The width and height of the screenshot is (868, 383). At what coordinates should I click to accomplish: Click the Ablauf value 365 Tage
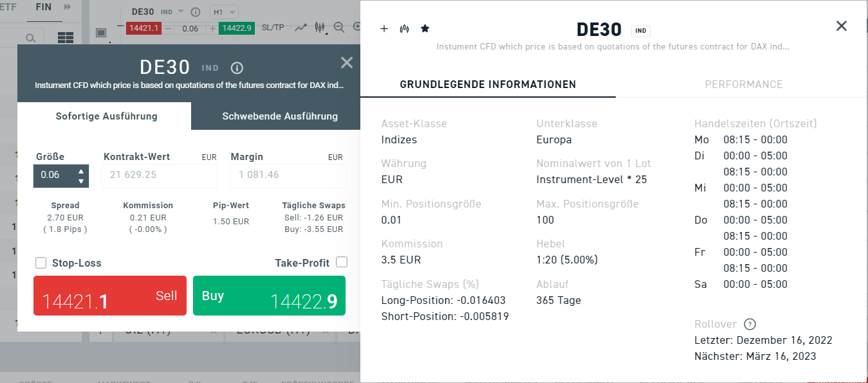pos(559,300)
